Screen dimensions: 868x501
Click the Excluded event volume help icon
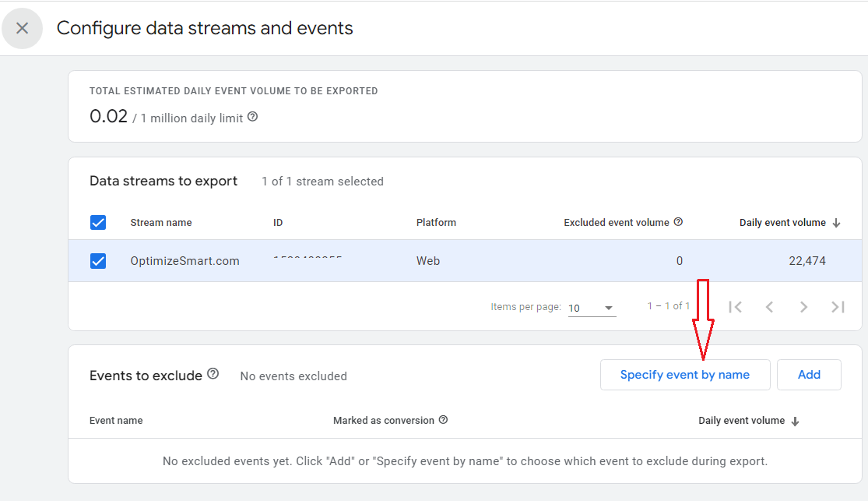click(678, 222)
